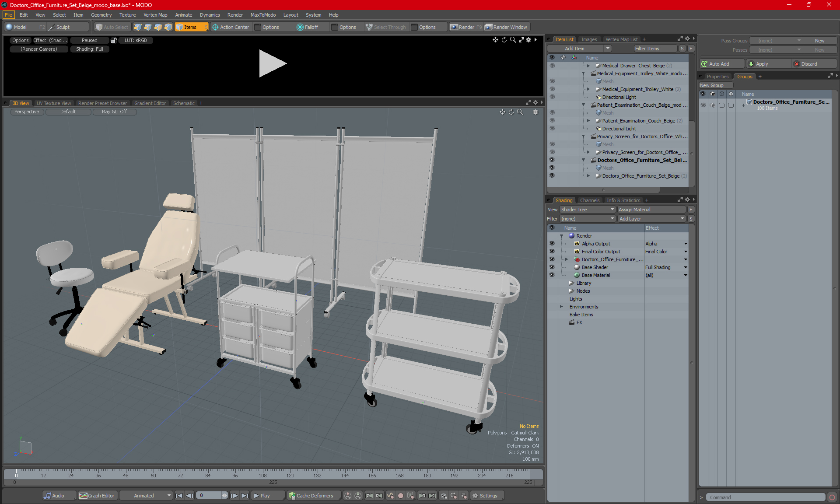Viewport: 840px width, 504px height.
Task: Open Add Item dropdown
Action: tap(579, 49)
